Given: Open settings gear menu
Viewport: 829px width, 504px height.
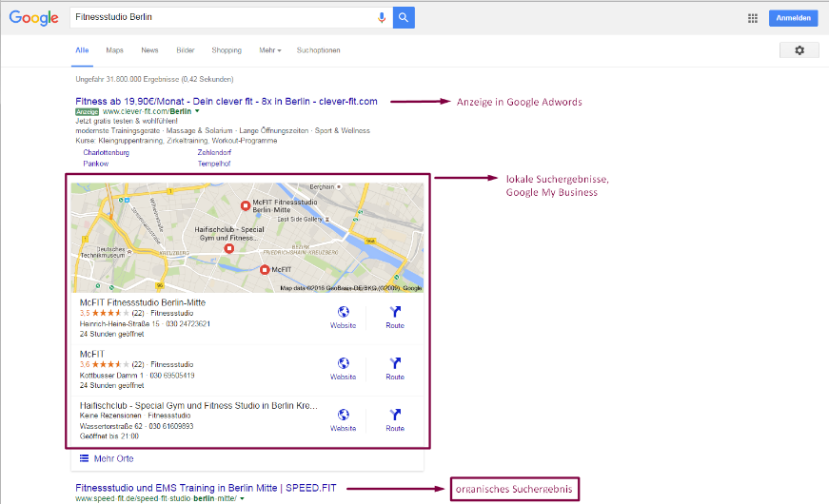Looking at the screenshot, I should click(799, 50).
